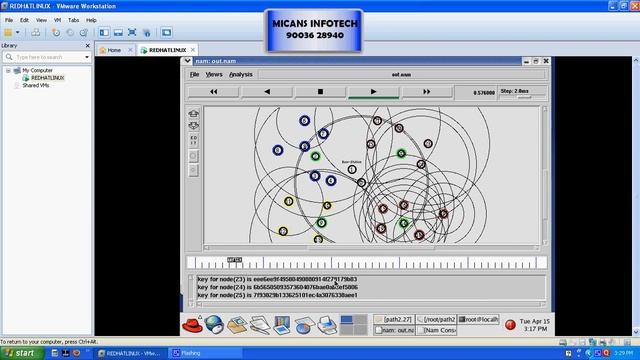
Task: Toggle the thumbnail bar view icon
Action: click(x=118, y=33)
